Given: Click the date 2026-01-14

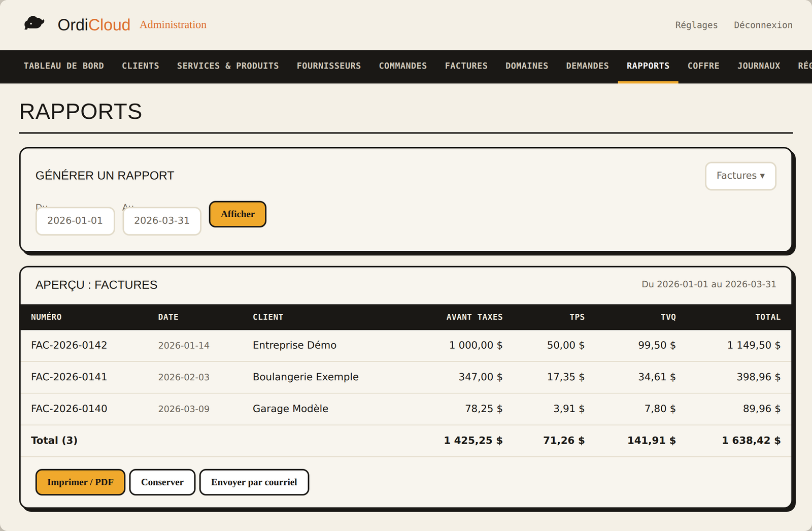Looking at the screenshot, I should point(184,346).
